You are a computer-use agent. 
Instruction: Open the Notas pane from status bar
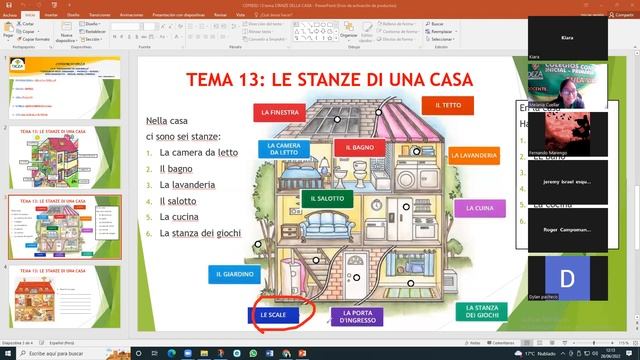tap(472, 343)
